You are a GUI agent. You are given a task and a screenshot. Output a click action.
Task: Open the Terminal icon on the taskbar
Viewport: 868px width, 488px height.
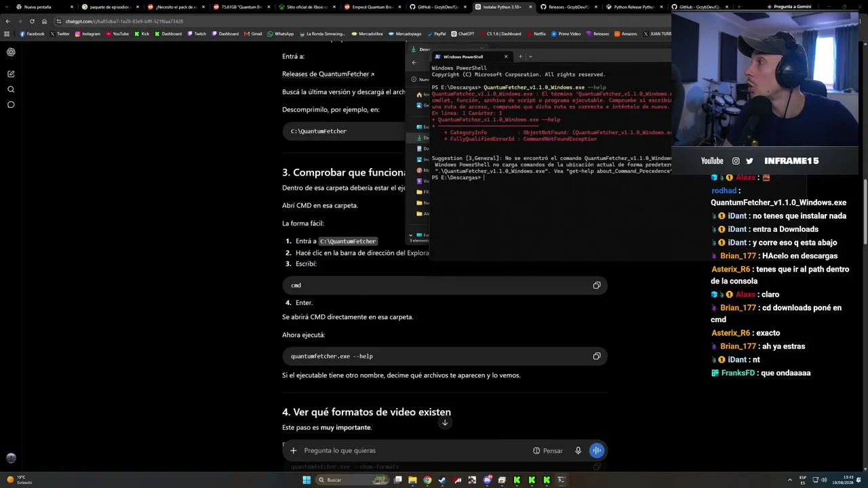click(x=561, y=480)
